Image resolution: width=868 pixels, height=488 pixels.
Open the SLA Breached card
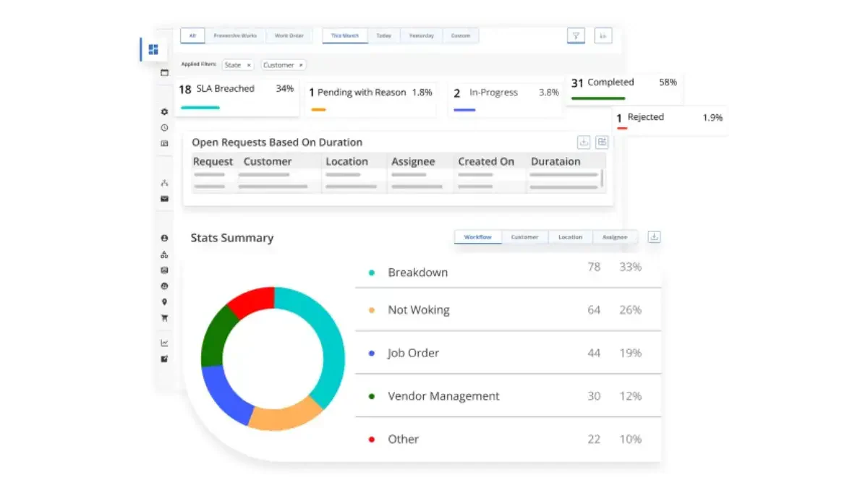[x=236, y=97]
